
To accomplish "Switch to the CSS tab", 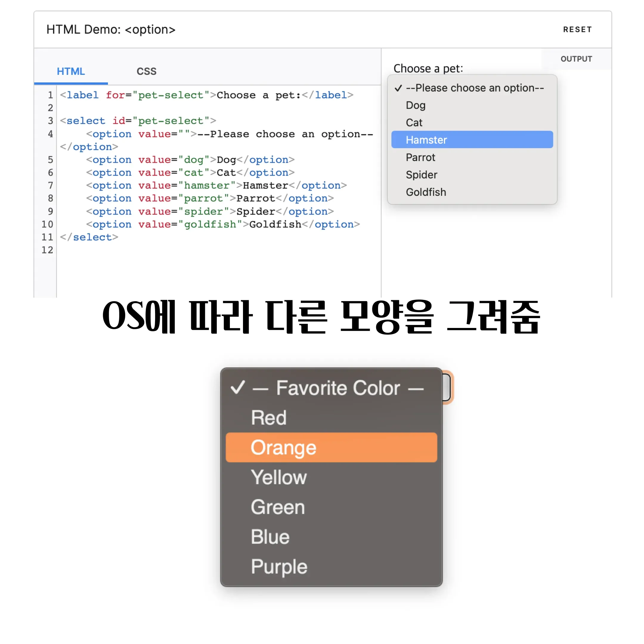I will 146,71.
